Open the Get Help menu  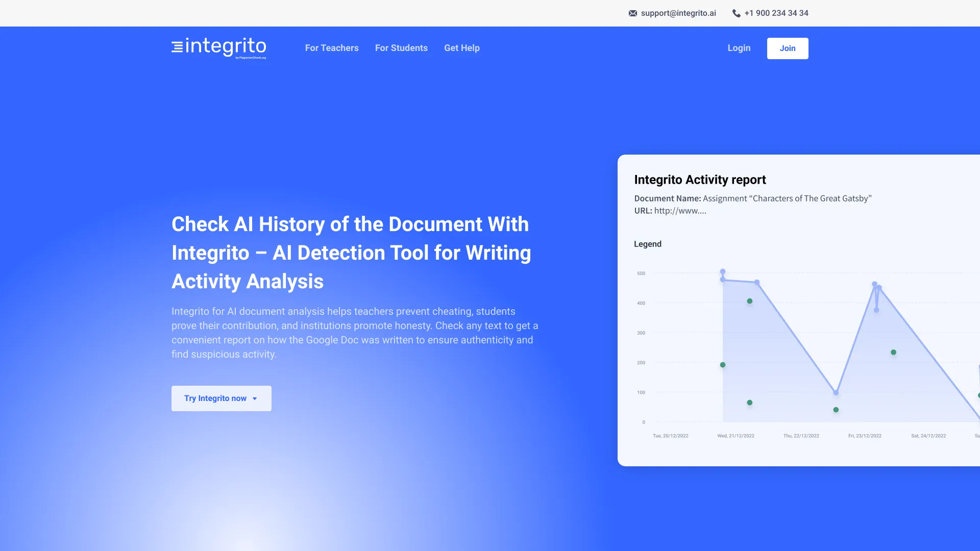click(x=461, y=48)
